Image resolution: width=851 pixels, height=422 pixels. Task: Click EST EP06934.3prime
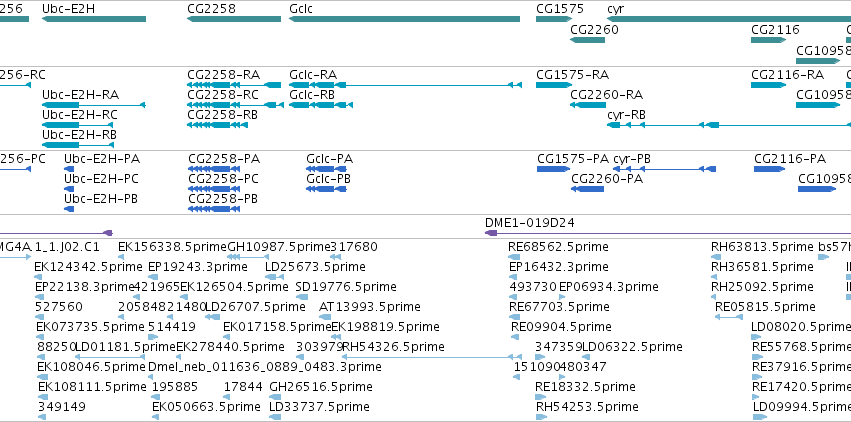(563, 297)
